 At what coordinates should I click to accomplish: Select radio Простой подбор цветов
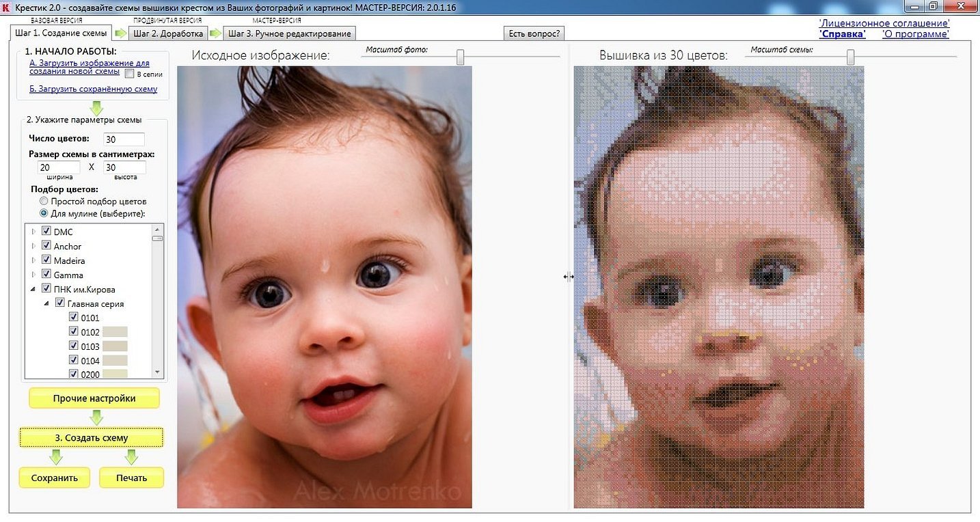click(x=44, y=202)
